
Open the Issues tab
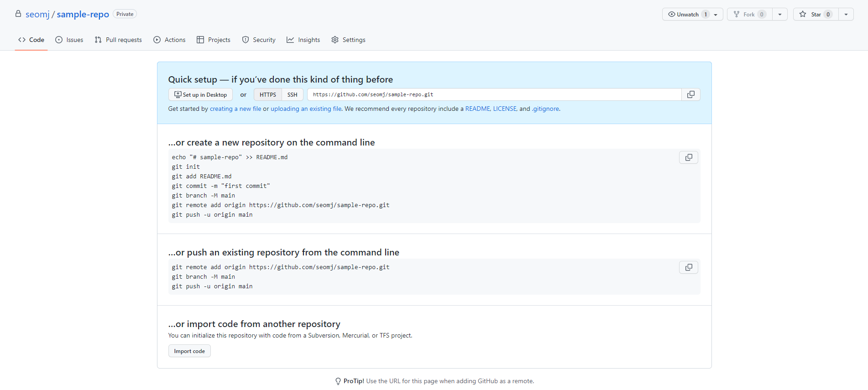click(x=69, y=40)
